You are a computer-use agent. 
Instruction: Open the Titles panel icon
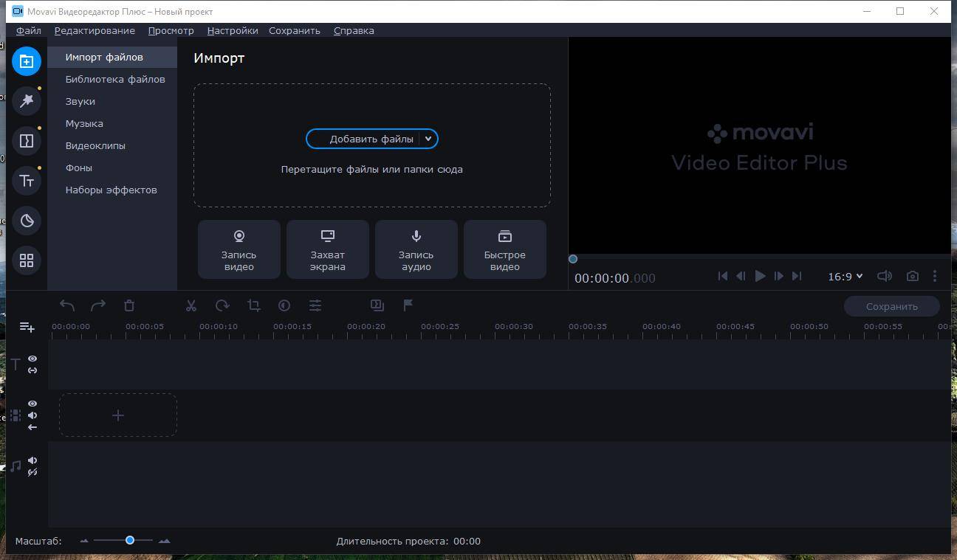click(27, 181)
